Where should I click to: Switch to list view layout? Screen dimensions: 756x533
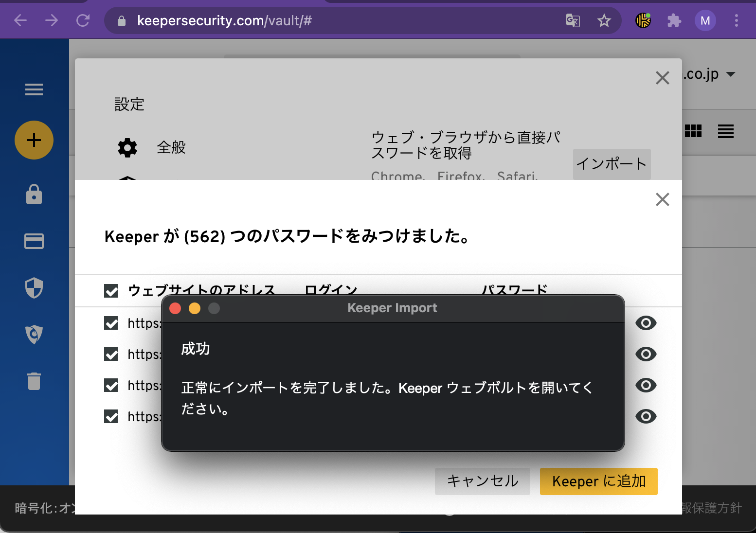(725, 131)
